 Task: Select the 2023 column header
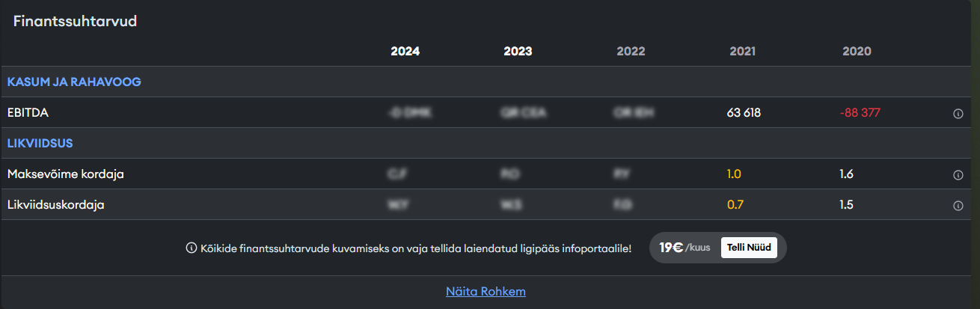[x=518, y=52]
